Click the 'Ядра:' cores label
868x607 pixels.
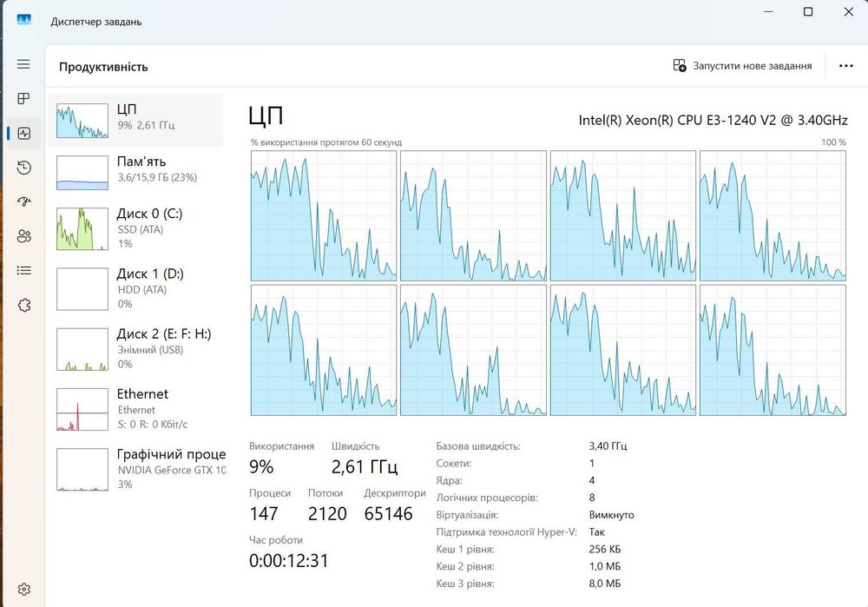449,481
